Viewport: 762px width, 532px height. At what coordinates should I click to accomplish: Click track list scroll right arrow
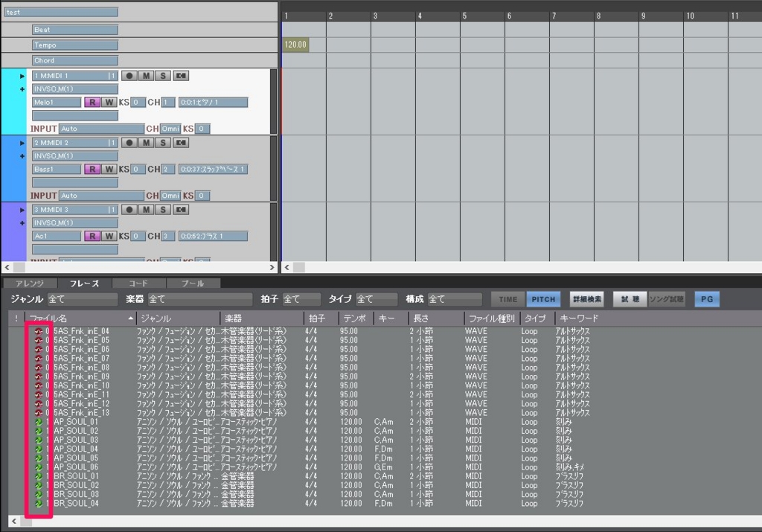point(272,267)
